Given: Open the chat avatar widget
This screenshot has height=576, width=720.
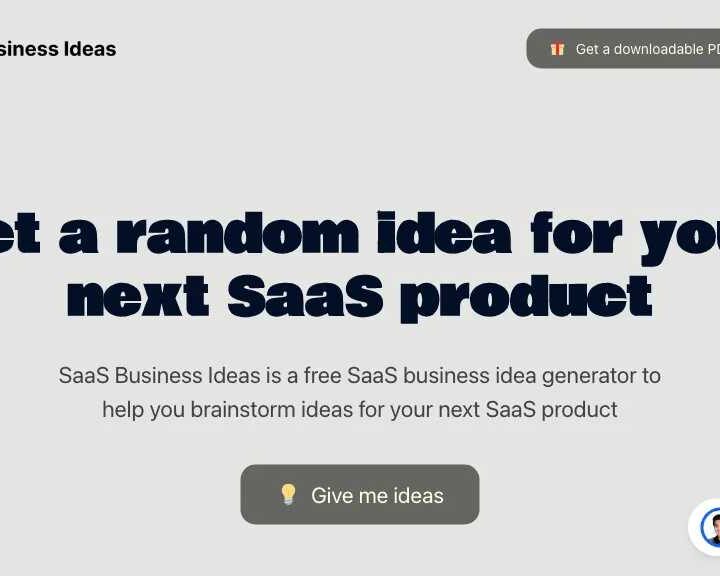Looking at the screenshot, I should (x=709, y=527).
